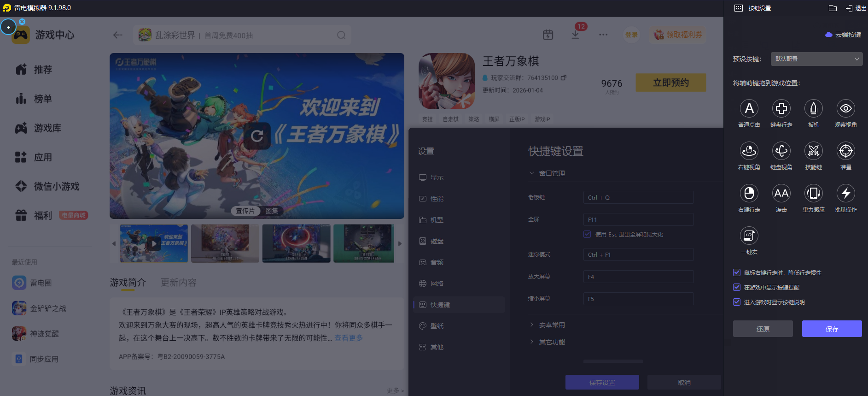Toggle 使用 Esc 退出全屏和最大化 checkbox
The image size is (868, 396).
[x=587, y=234]
